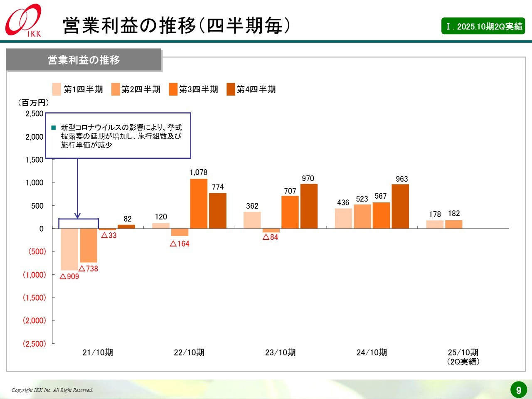Click the 第4四半期 legend color swatch
The image size is (532, 399).
[x=231, y=89]
